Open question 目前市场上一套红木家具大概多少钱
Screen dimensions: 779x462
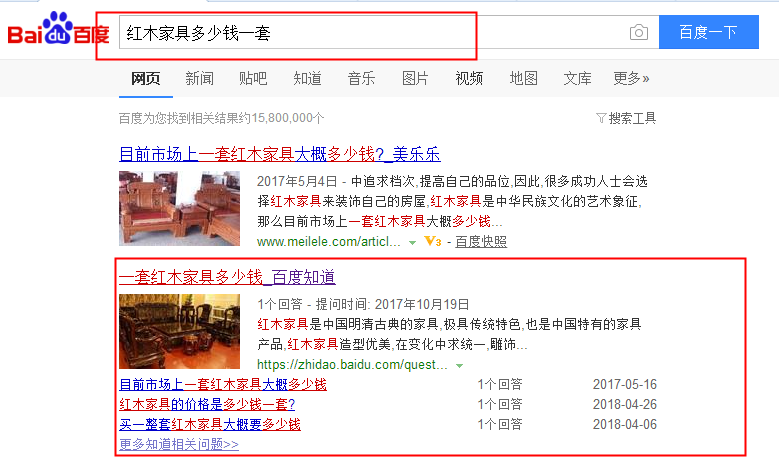point(223,385)
